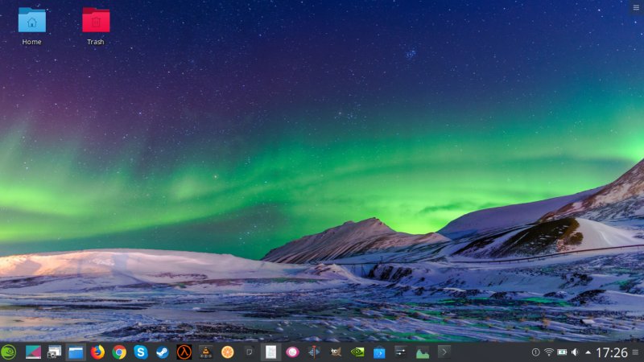644x362 pixels.
Task: Launch the Half-Life lambda icon
Action: pyautogui.click(x=184, y=352)
